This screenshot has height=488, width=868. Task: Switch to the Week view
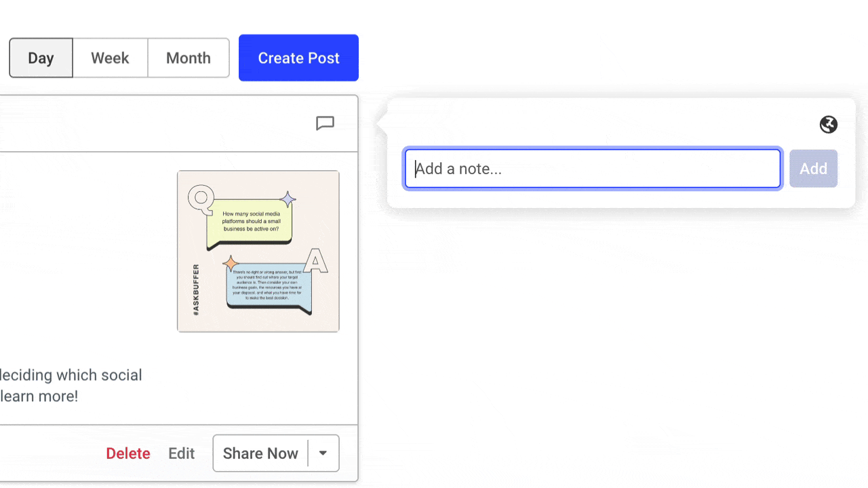click(x=110, y=58)
